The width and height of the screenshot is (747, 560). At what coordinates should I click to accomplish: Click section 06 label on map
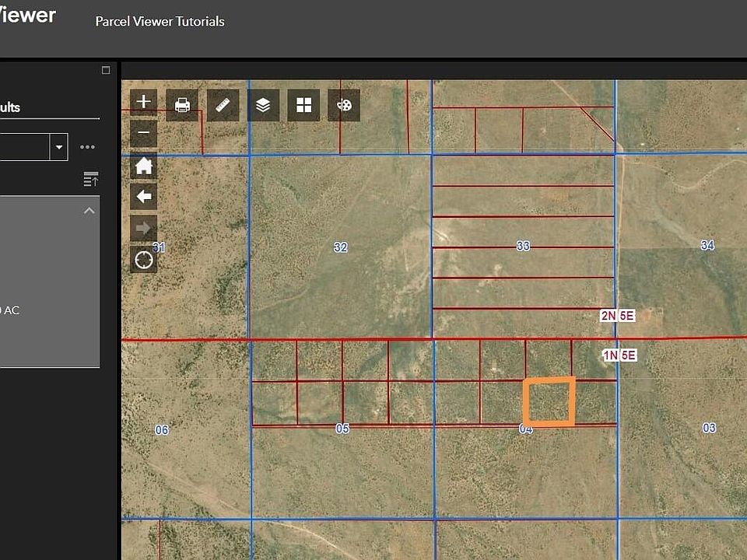point(162,430)
